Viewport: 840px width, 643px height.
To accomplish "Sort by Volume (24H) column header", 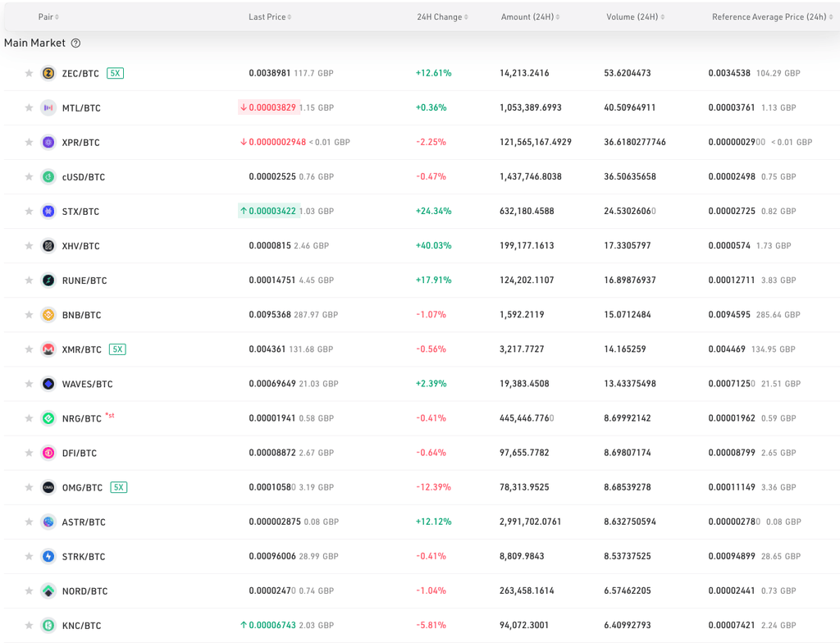I will pos(636,17).
